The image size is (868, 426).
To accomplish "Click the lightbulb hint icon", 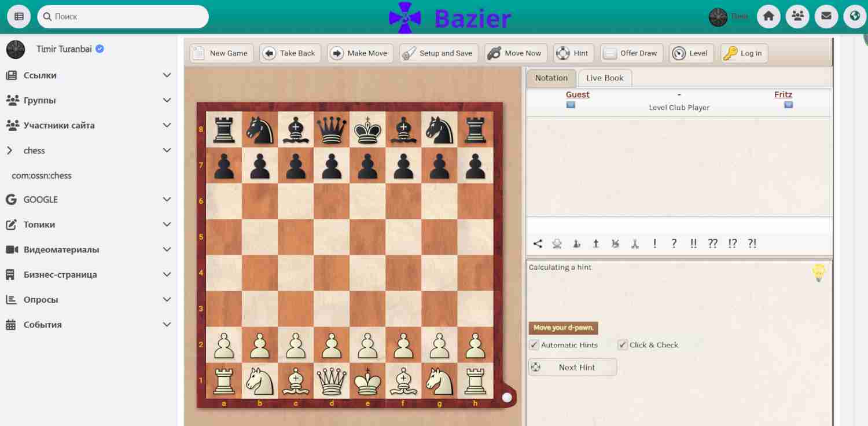I will [x=818, y=273].
